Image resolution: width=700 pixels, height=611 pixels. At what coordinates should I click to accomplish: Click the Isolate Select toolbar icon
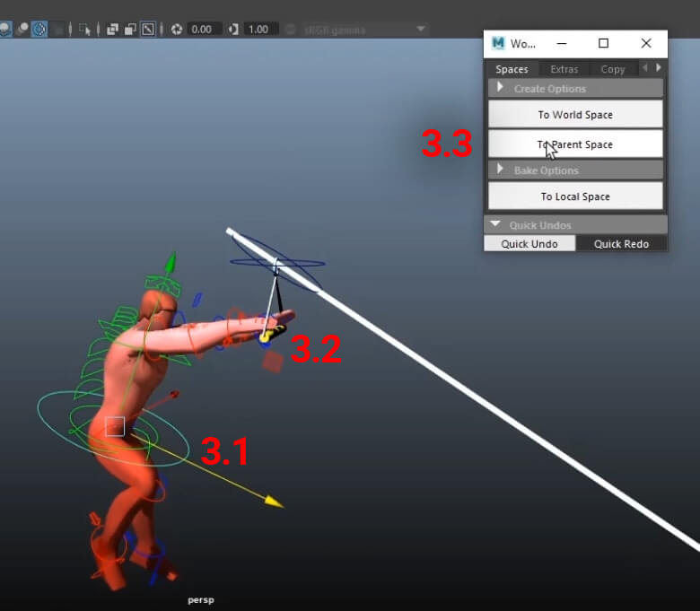(x=86, y=29)
